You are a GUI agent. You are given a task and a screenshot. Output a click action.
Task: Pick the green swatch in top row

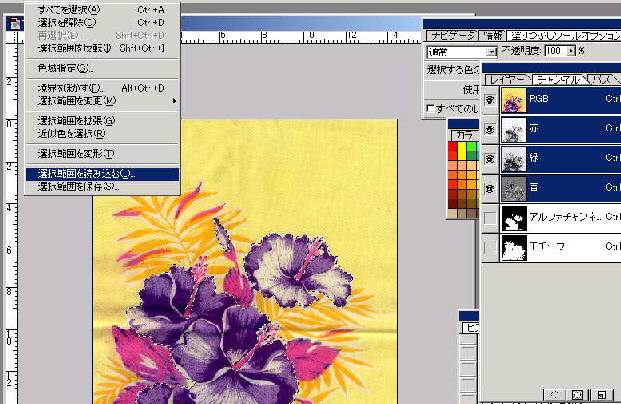click(x=472, y=151)
